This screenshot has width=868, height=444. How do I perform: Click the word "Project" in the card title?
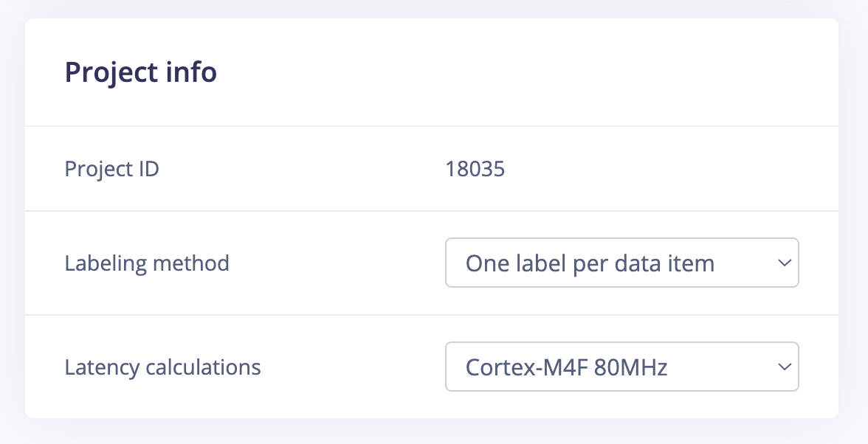(x=108, y=72)
